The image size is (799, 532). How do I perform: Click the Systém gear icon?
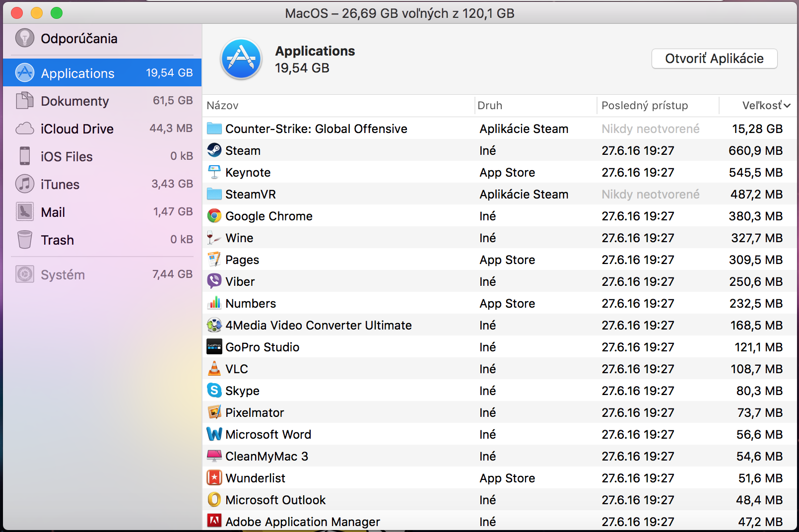[x=24, y=274]
